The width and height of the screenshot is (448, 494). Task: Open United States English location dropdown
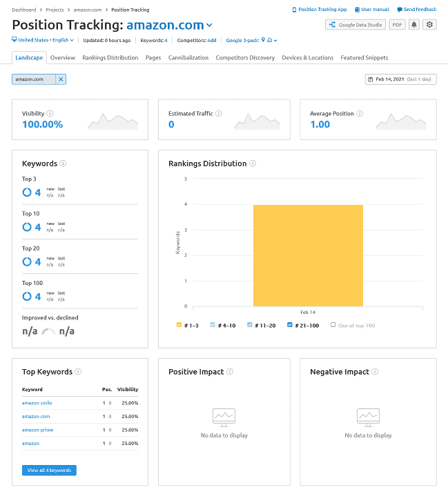tap(43, 40)
